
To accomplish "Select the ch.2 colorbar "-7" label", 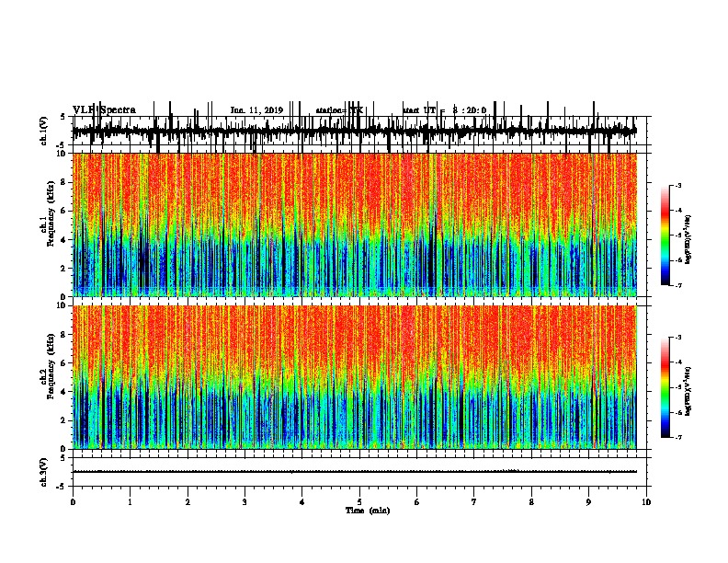I will click(678, 438).
